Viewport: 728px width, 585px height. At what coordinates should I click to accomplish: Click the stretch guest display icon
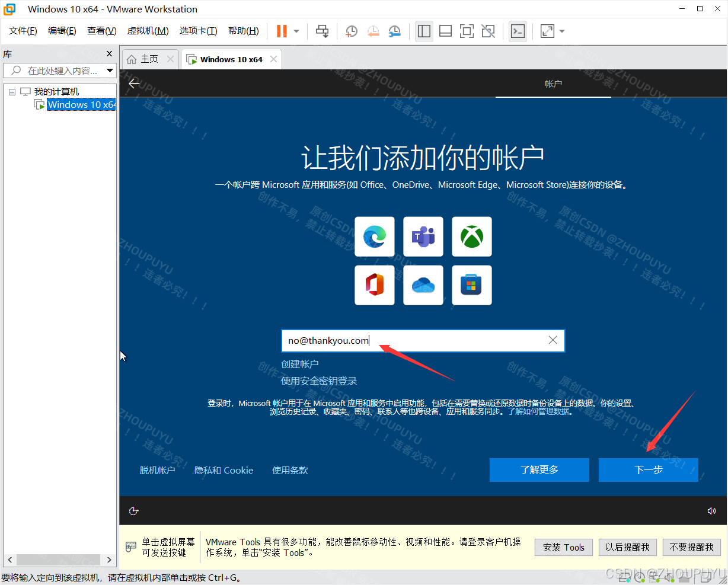coord(547,31)
